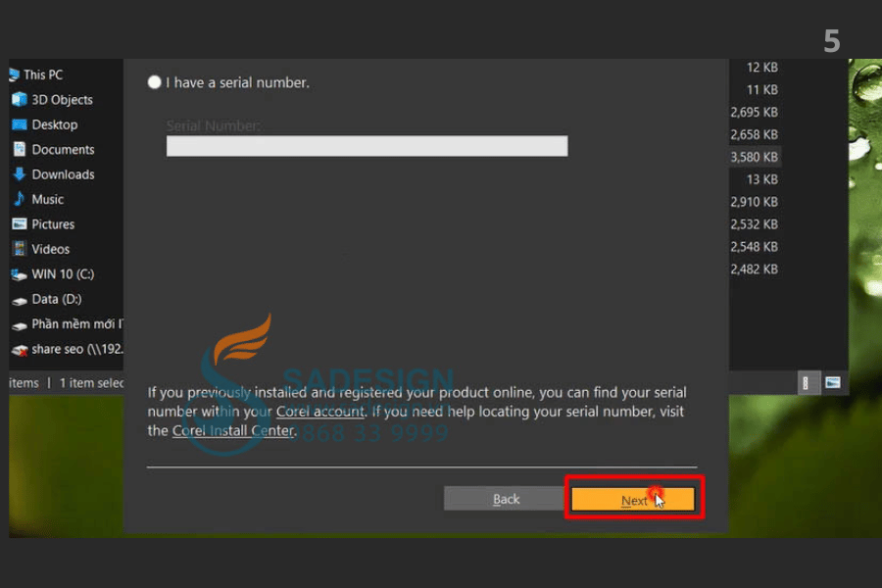Visit the Corel Install Center link
Viewport: 882px width, 588px height.
(x=233, y=431)
